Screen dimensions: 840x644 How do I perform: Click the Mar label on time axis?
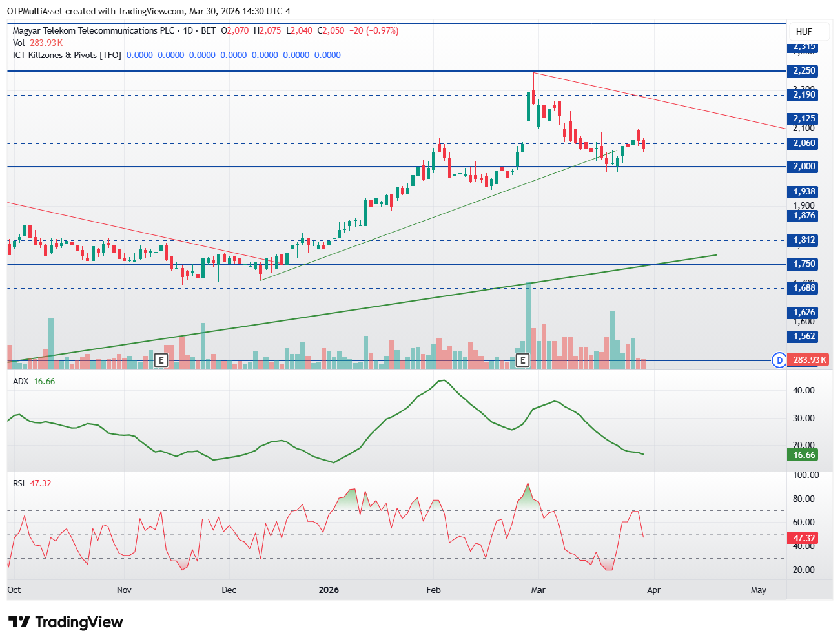538,590
